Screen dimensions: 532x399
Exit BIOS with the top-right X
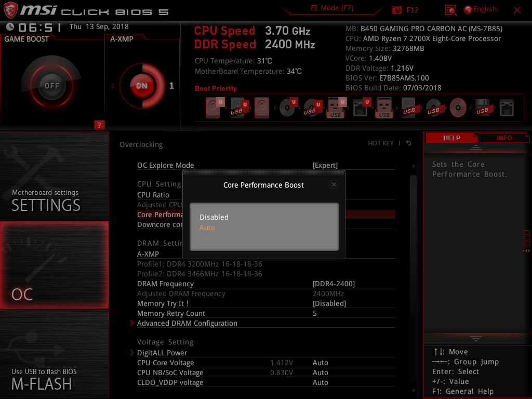517,10
